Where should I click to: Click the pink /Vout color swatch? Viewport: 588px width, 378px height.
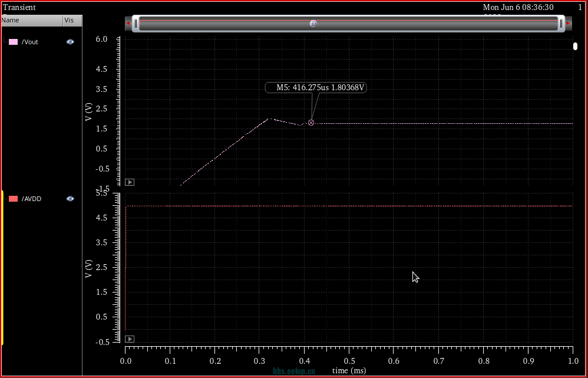click(x=13, y=42)
